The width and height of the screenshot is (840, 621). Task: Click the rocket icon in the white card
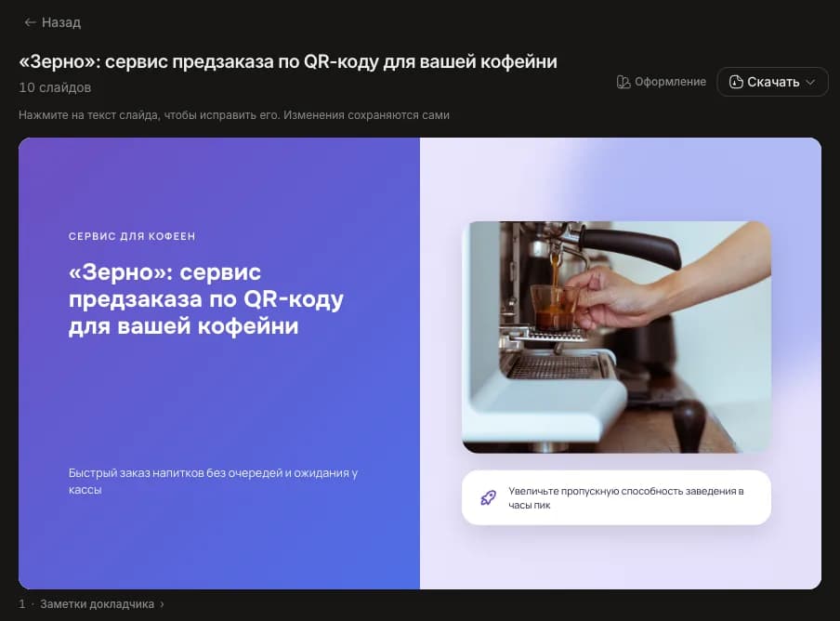488,497
